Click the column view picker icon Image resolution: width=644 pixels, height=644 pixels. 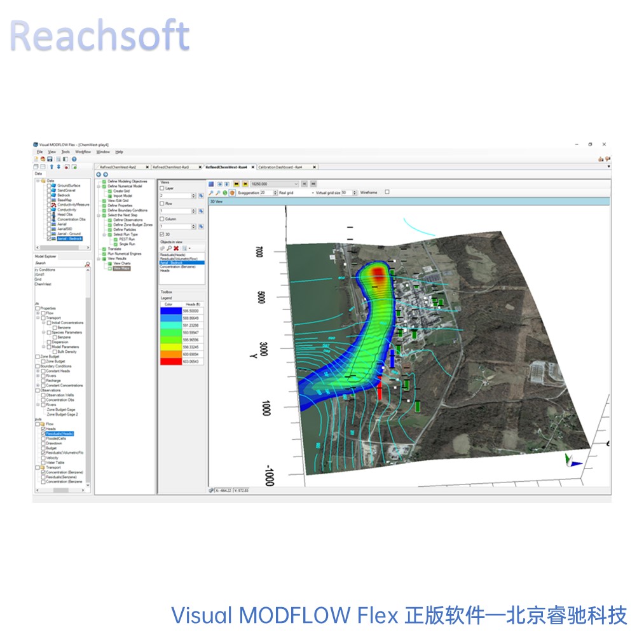click(201, 226)
